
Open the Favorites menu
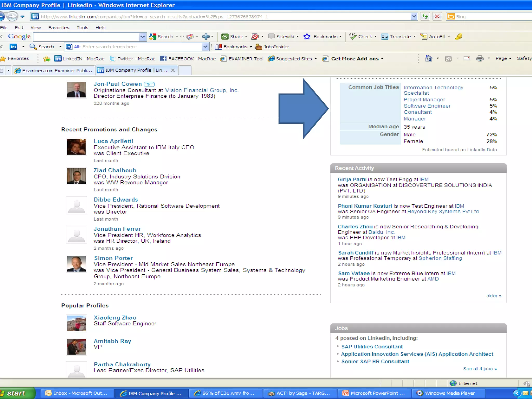pos(59,28)
